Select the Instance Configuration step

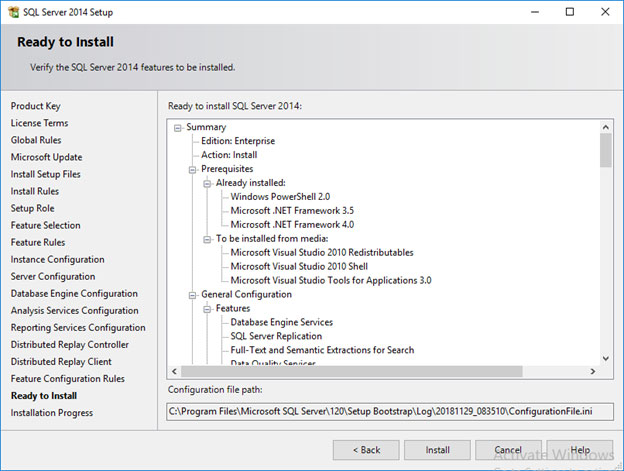58,260
